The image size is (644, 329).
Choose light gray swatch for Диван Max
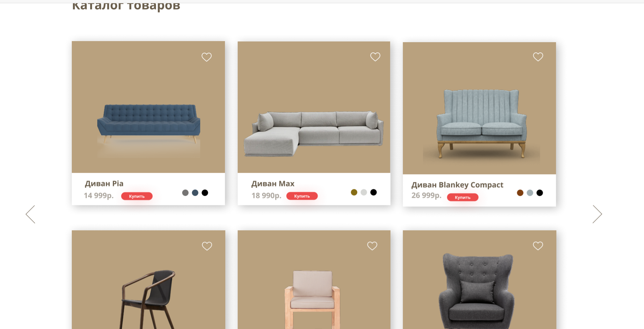coord(364,192)
